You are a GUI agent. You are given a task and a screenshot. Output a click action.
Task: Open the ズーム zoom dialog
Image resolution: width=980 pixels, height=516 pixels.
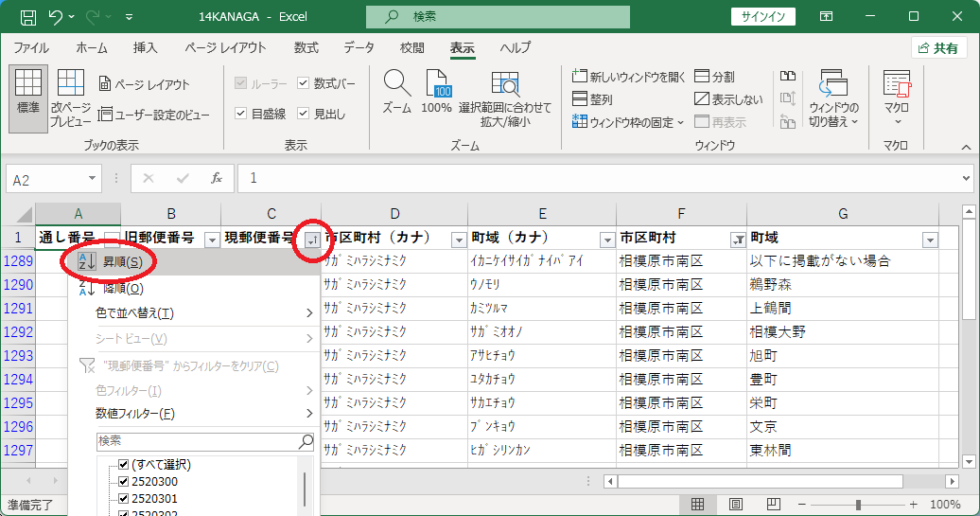397,93
